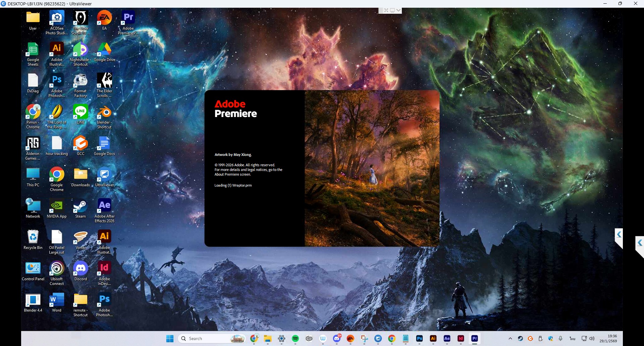Viewport: 644px width, 346px height.
Task: Click the monitor icon in UltraViewer toolbar
Action: tap(392, 10)
